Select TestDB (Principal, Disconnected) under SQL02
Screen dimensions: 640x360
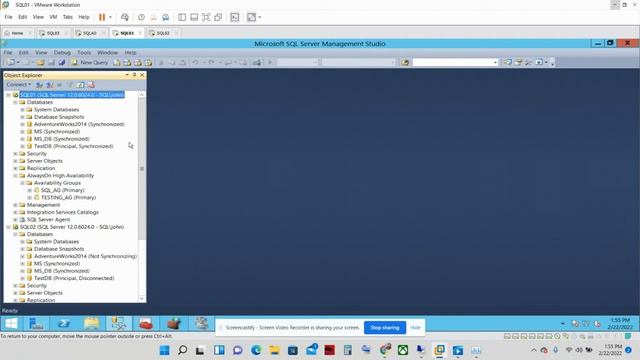pos(74,278)
